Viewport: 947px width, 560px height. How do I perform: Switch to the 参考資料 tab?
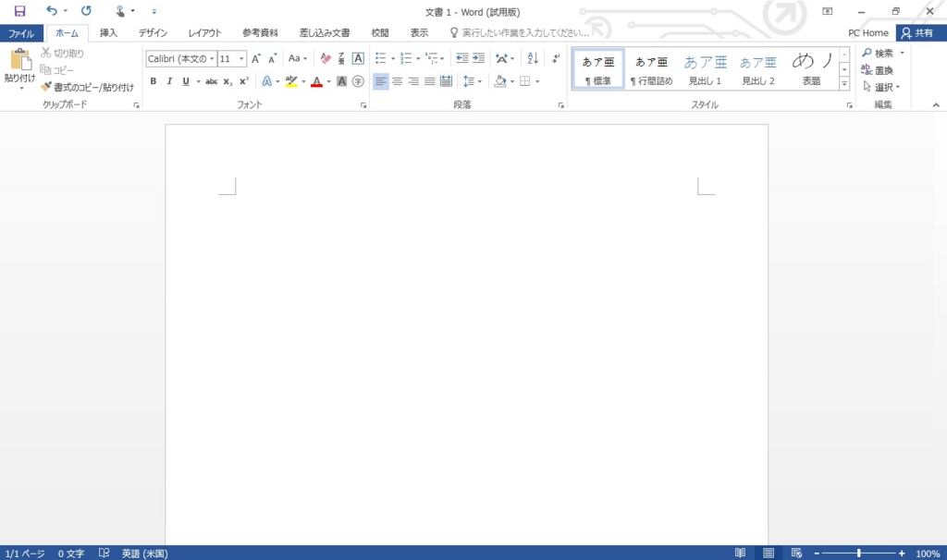pos(260,32)
